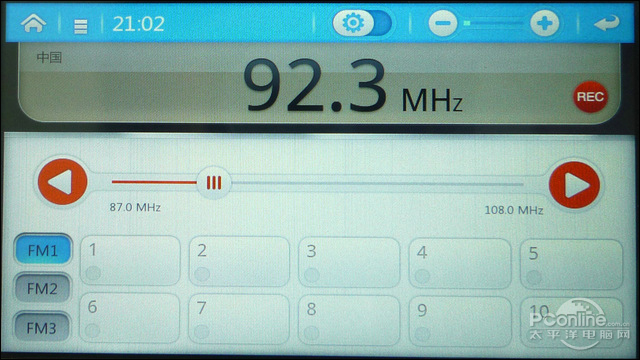Toggle the settings gear switch

[362, 23]
